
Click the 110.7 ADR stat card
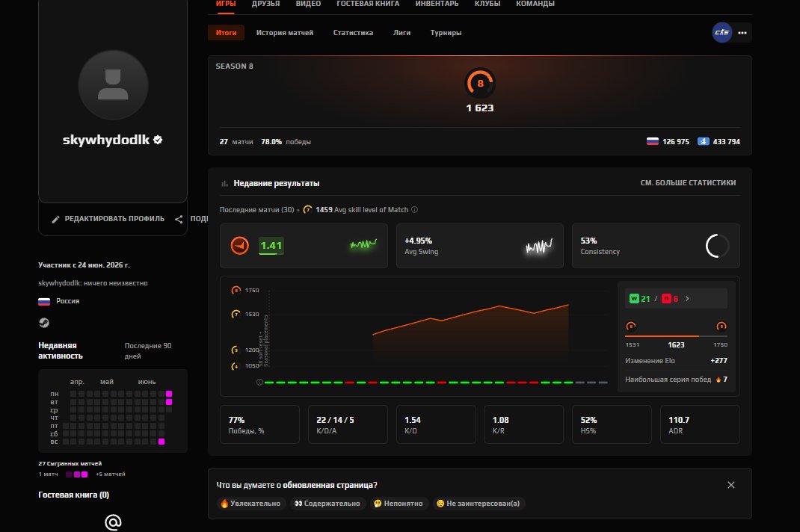click(700, 424)
